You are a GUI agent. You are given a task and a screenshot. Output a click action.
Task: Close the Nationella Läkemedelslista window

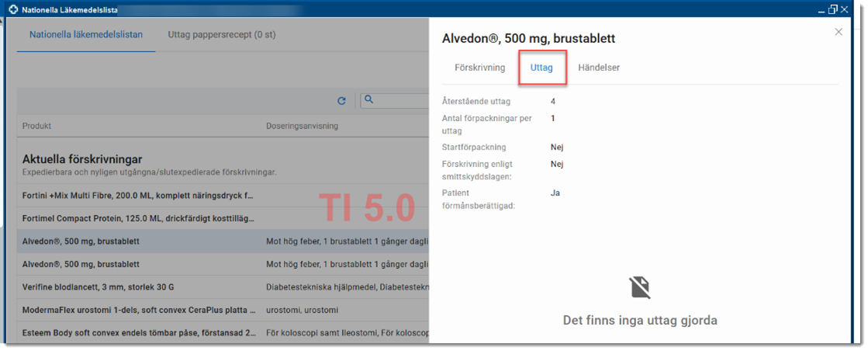pyautogui.click(x=844, y=9)
